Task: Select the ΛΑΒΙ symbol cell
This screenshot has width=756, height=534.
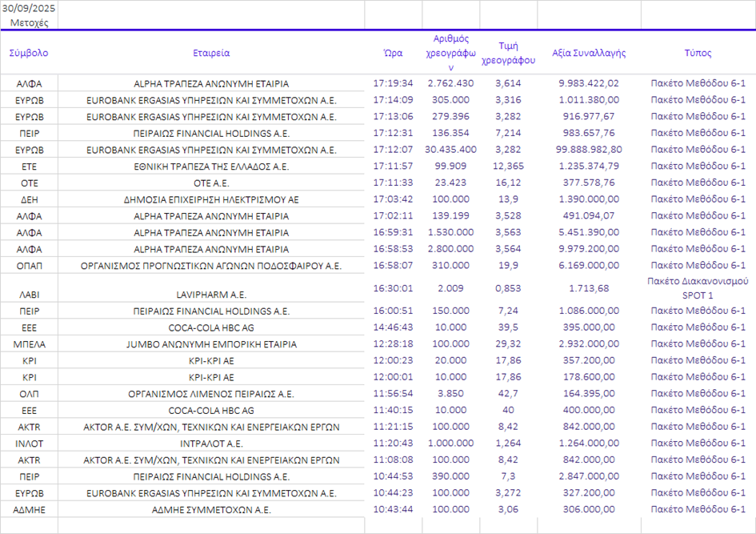Action: pyautogui.click(x=29, y=295)
